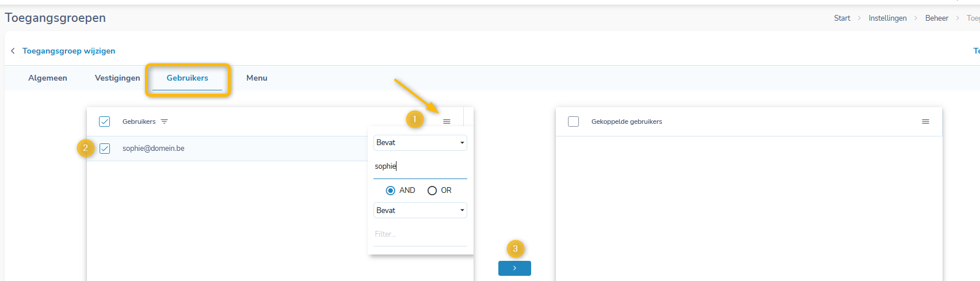Uncheck the sophie@domein.be checkbox

(x=105, y=149)
